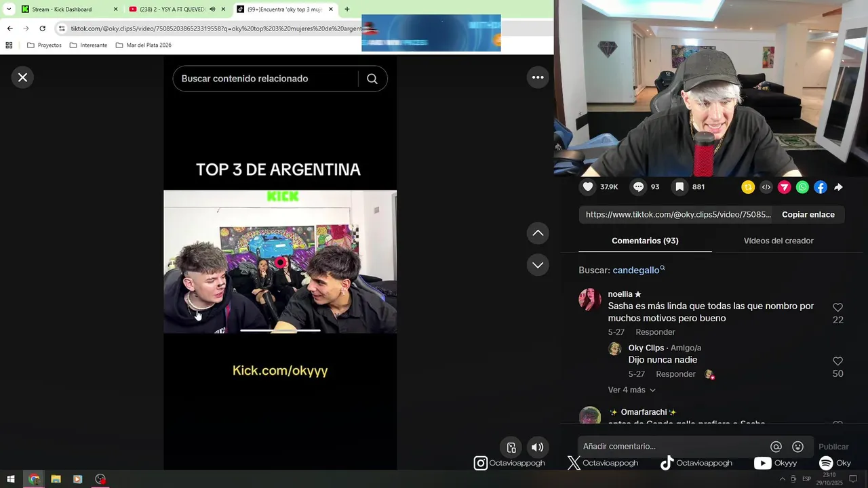
Task: Click 'Copiar enlace' button
Action: [x=808, y=214]
